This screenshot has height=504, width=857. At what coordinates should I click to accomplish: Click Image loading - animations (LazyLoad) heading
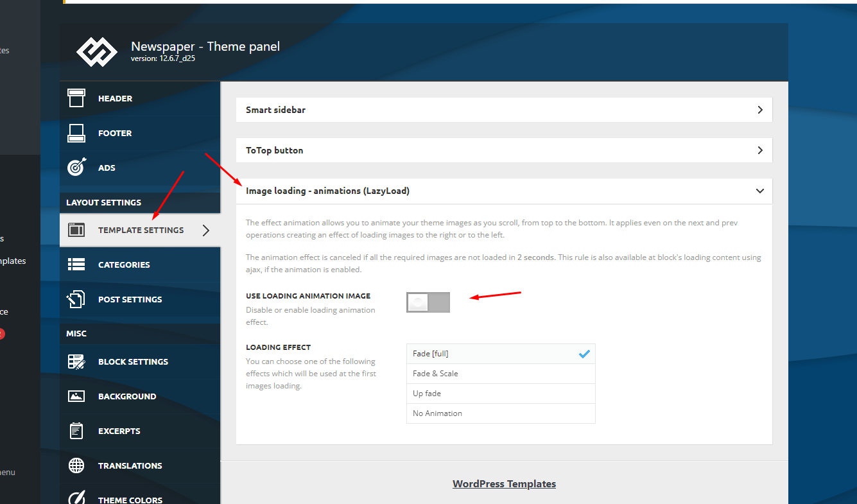tap(327, 191)
